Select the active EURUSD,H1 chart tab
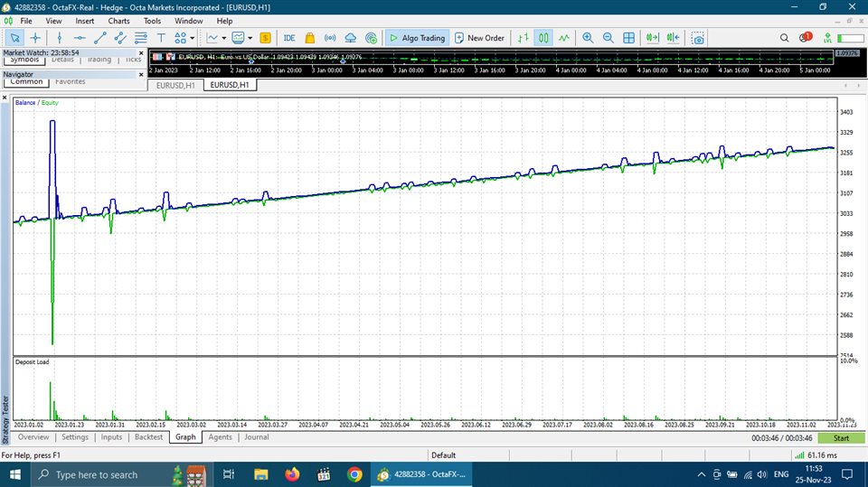The height and width of the screenshot is (487, 868). (230, 85)
